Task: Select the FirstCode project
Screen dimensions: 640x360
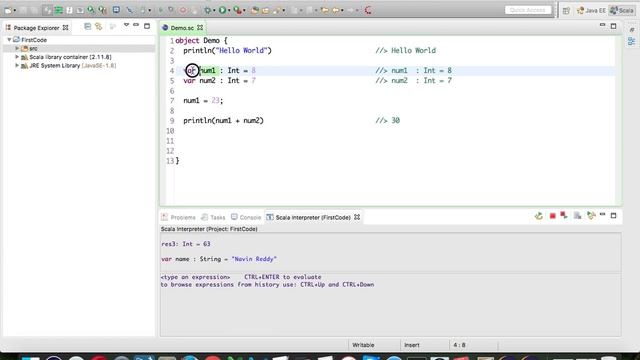Action: pyautogui.click(x=34, y=40)
